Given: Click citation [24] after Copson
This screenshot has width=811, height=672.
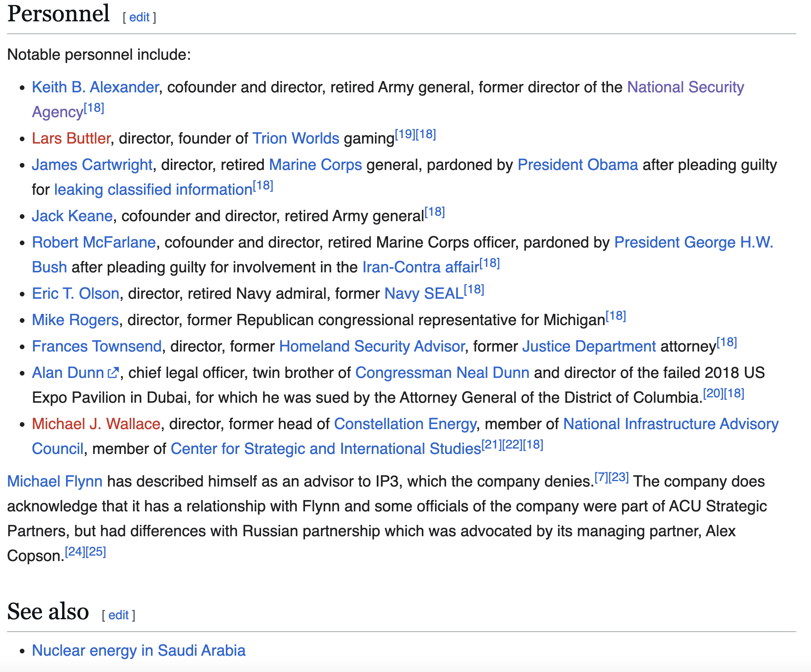Looking at the screenshot, I should click(x=75, y=552).
